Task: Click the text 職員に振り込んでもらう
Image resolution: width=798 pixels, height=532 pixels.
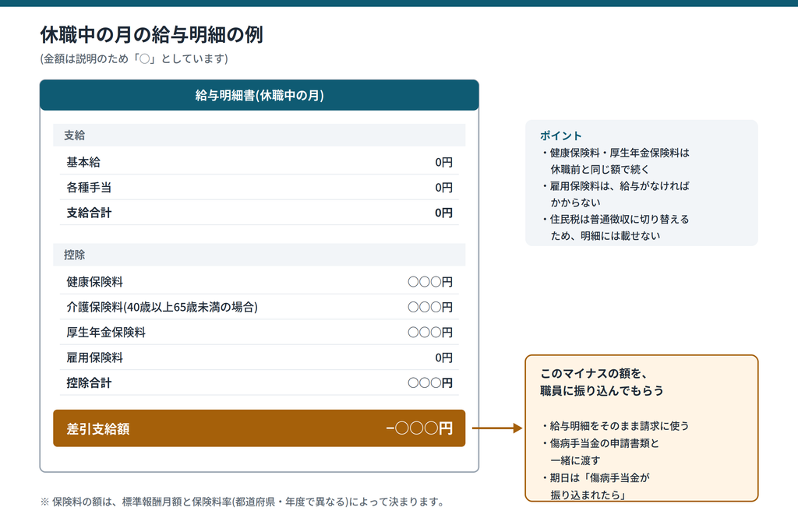Action: pyautogui.click(x=602, y=390)
